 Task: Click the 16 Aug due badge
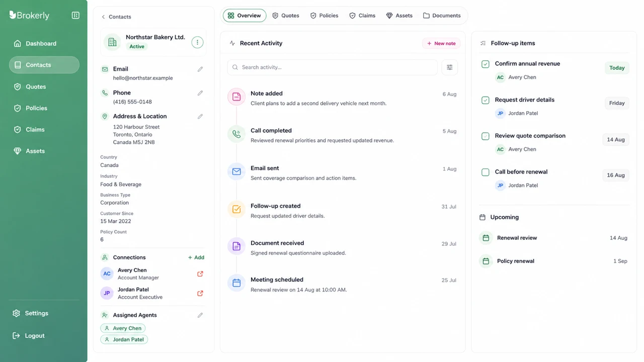point(616,175)
